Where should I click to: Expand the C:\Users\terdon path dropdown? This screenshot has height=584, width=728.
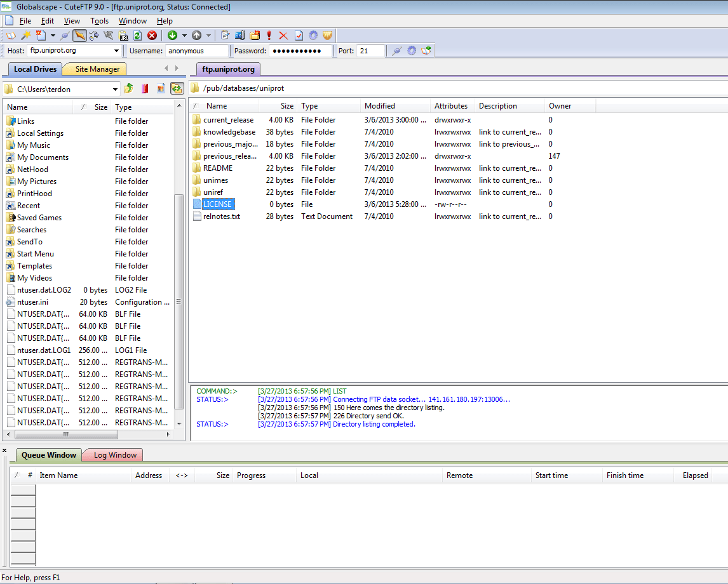115,89
